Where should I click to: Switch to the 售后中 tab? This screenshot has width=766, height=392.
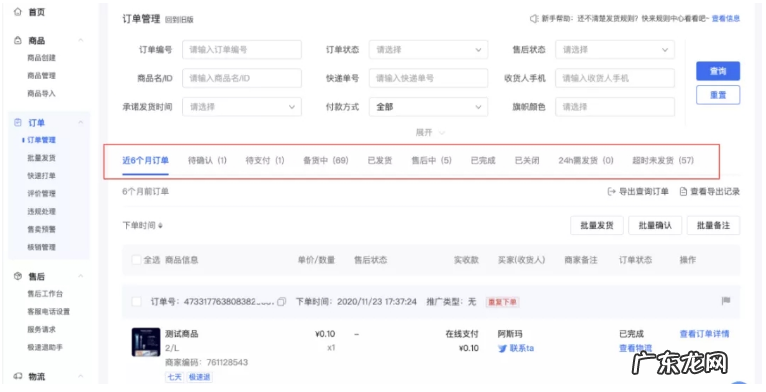click(x=431, y=160)
